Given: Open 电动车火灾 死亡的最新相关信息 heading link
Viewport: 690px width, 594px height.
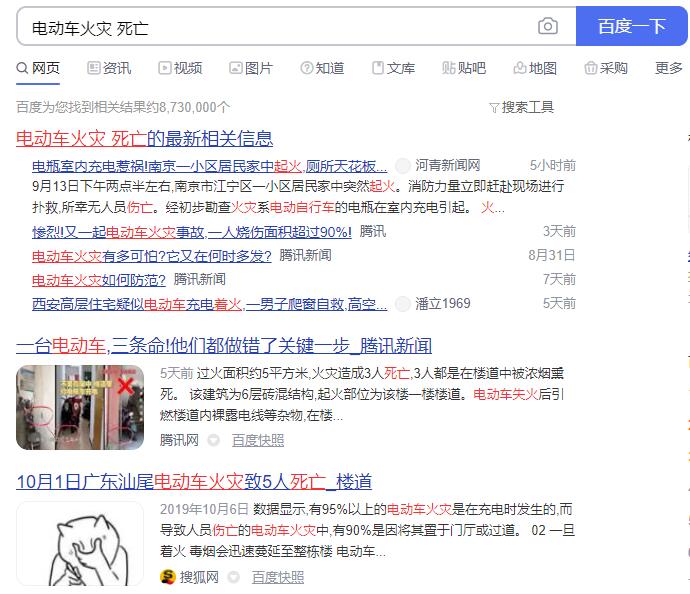Looking at the screenshot, I should pos(144,139).
